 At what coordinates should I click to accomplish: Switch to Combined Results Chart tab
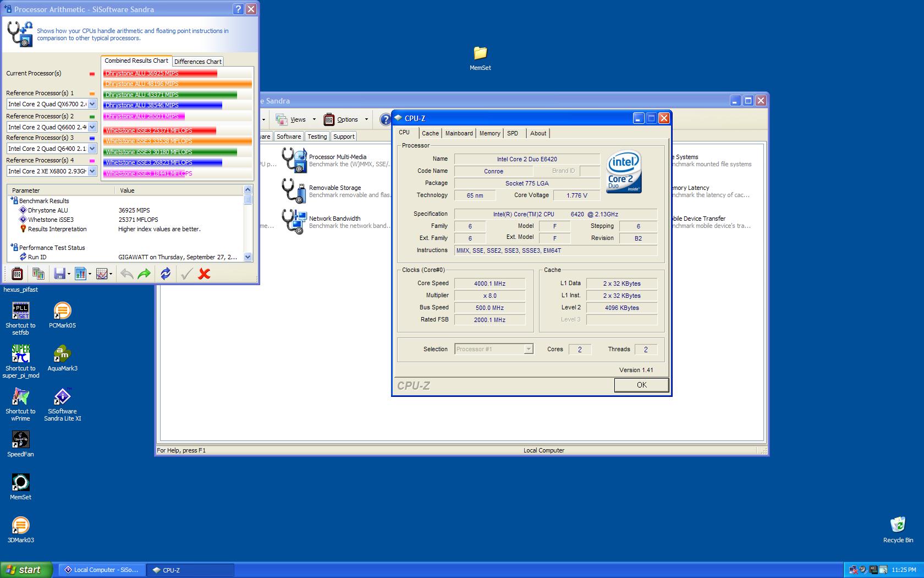[x=136, y=61]
